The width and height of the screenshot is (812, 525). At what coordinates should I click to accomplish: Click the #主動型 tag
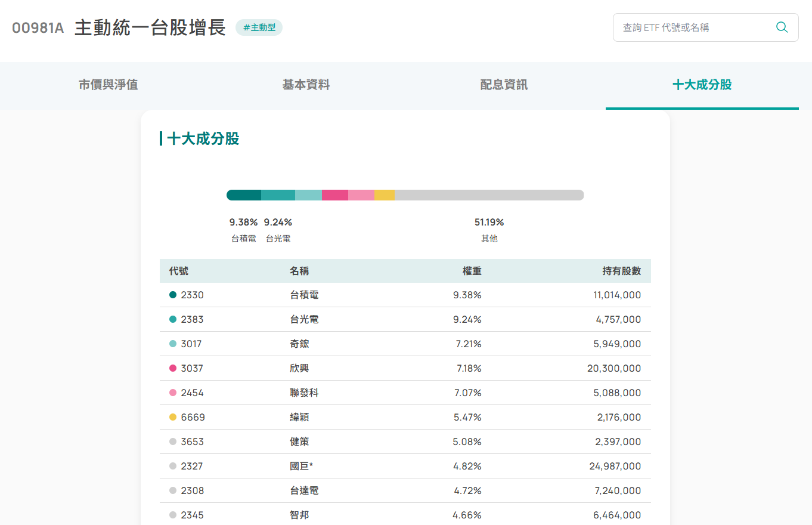click(x=259, y=27)
